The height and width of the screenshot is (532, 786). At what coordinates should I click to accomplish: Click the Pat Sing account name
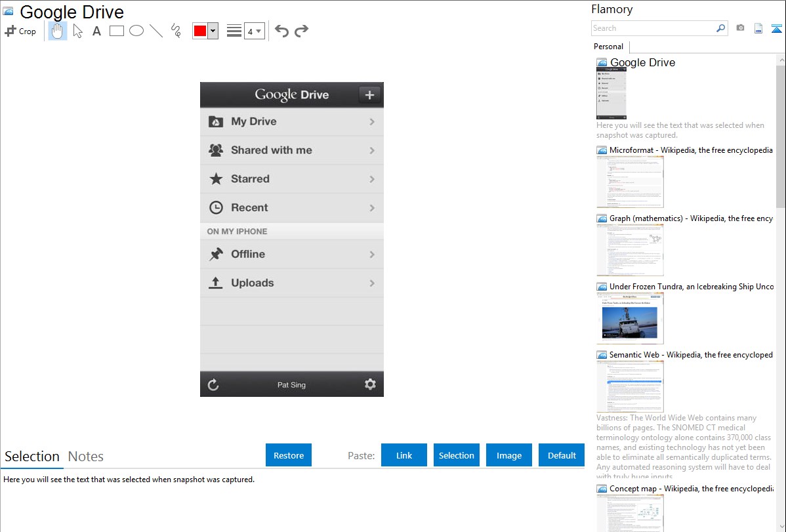291,384
